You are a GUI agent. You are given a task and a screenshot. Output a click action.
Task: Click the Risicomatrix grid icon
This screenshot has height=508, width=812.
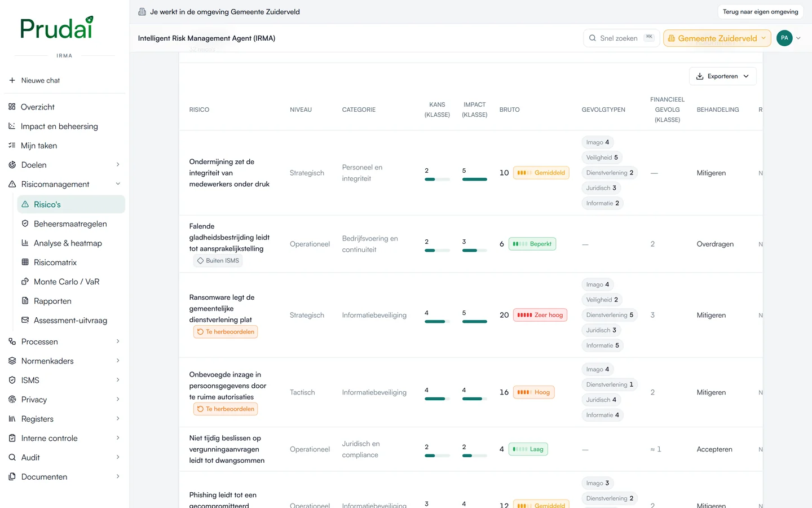25,262
